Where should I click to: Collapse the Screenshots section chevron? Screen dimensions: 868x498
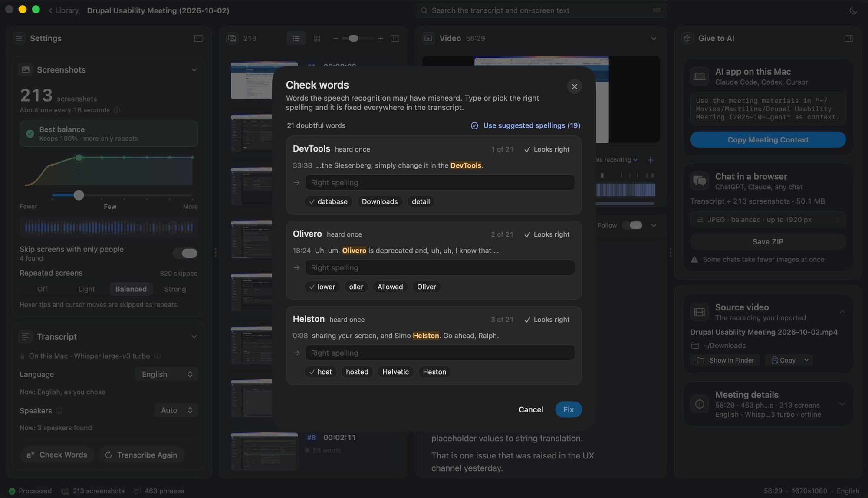[194, 70]
